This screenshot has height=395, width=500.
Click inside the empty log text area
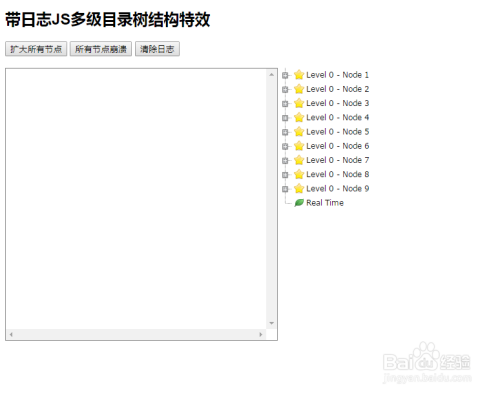tap(136, 199)
